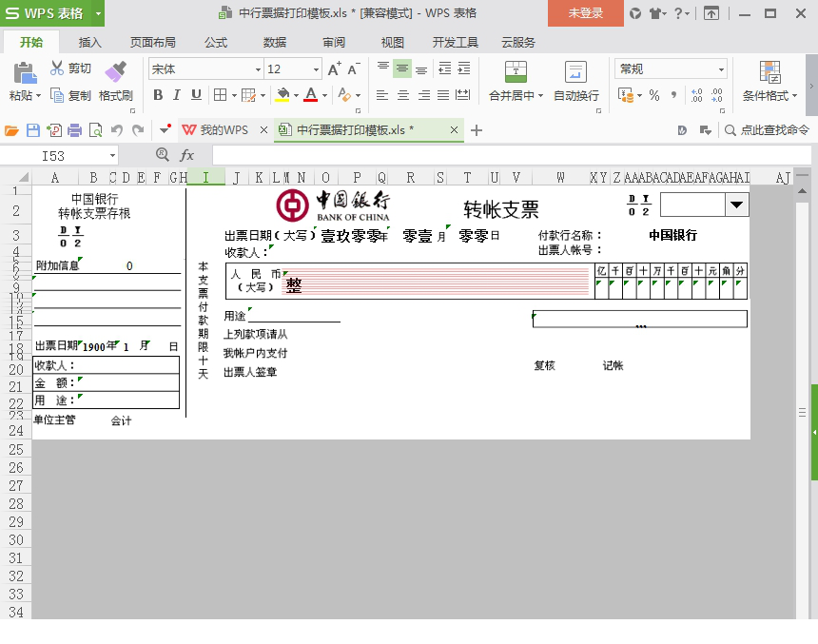
Task: Switch to the 公式 ribbon tab
Action: point(216,42)
